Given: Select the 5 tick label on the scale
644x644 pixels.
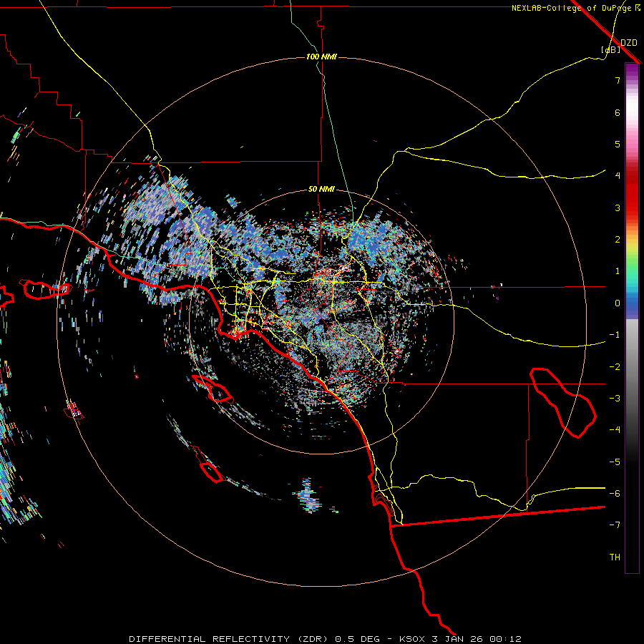Looking at the screenshot, I should point(618,144).
